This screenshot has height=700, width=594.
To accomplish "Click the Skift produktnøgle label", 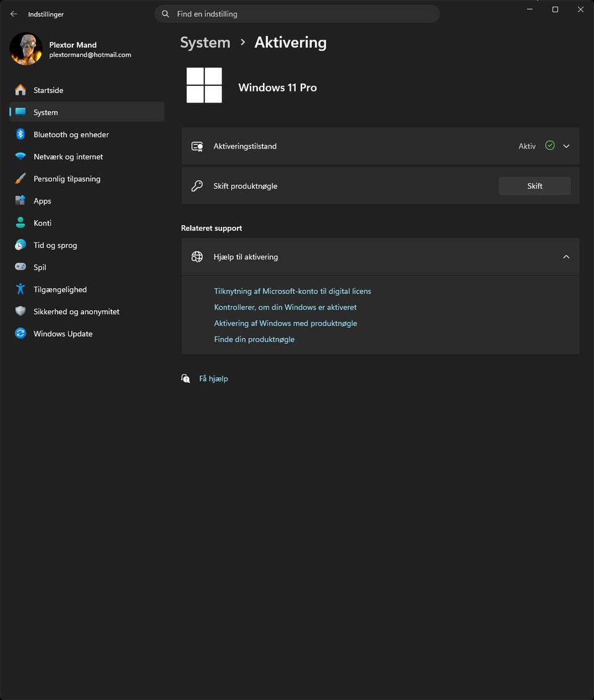I will [245, 186].
